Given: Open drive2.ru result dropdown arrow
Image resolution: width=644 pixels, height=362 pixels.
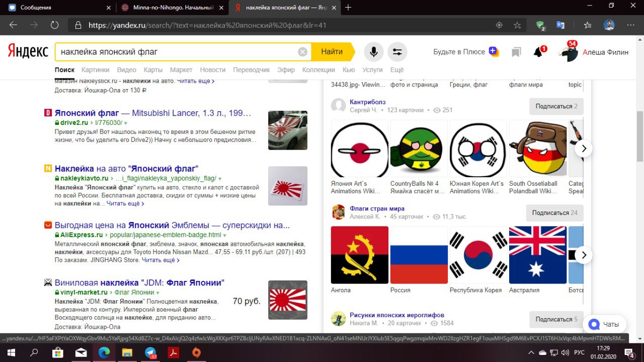Looking at the screenshot, I should [x=126, y=123].
